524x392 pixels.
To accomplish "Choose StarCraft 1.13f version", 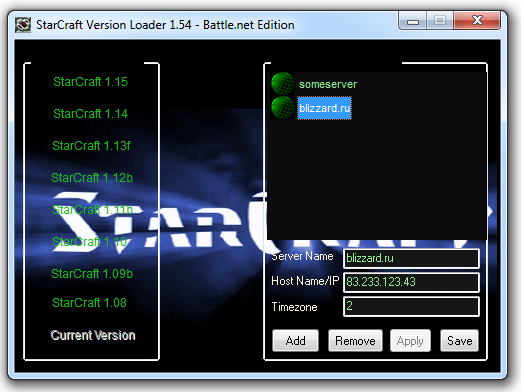I will click(91, 146).
